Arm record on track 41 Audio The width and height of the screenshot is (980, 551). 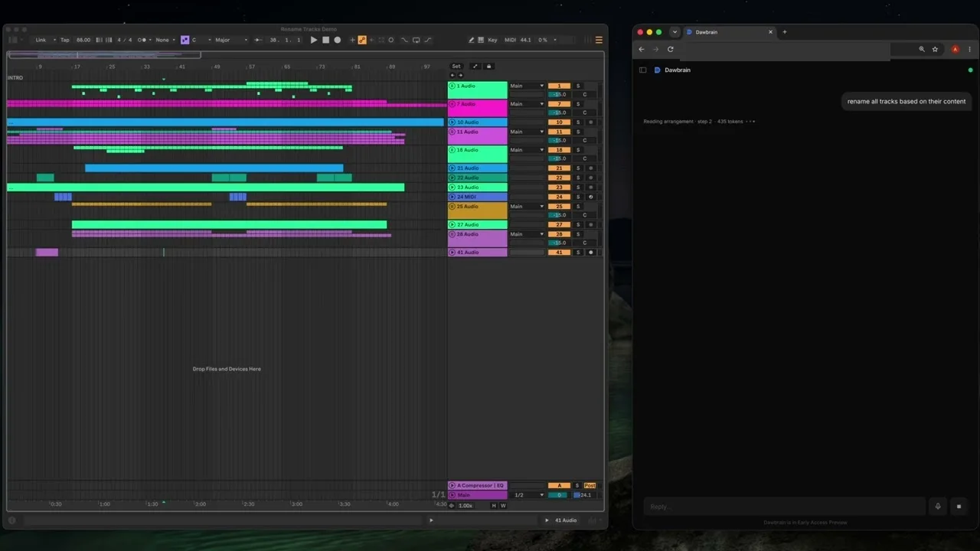click(x=590, y=252)
